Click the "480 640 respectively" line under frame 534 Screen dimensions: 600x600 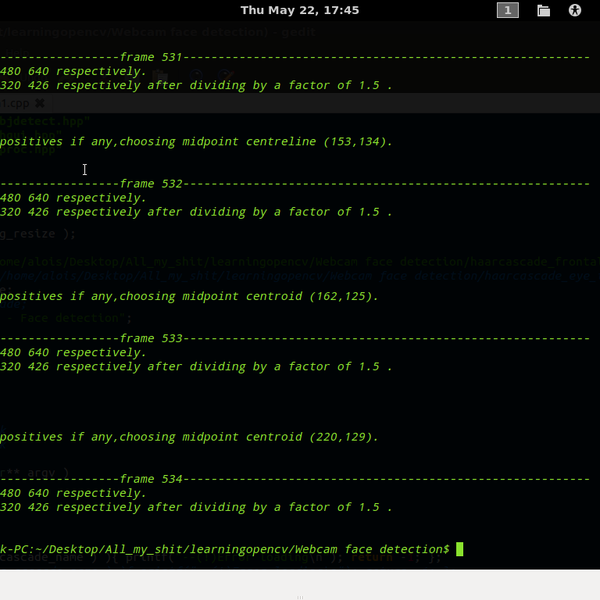point(73,493)
